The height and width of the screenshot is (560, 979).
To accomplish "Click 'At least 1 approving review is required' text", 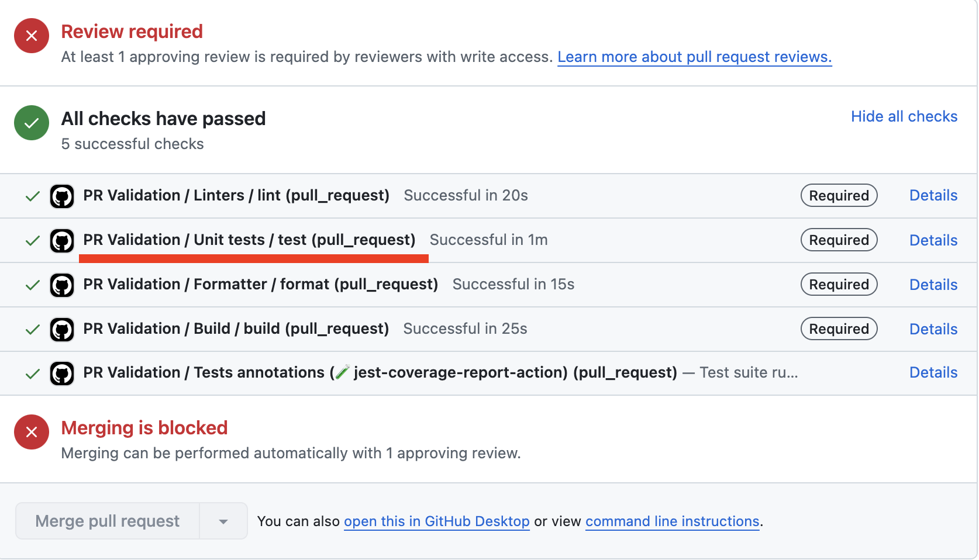I will point(306,57).
